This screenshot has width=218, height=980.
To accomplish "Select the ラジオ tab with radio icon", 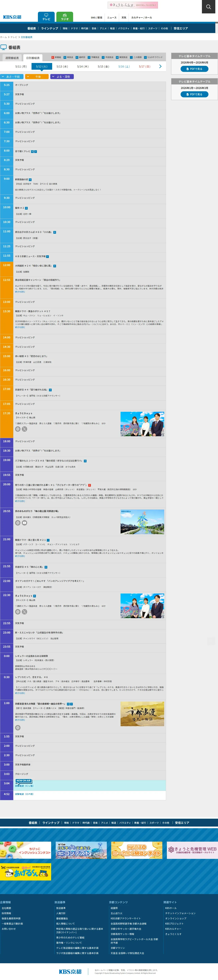I will (x=65, y=17).
